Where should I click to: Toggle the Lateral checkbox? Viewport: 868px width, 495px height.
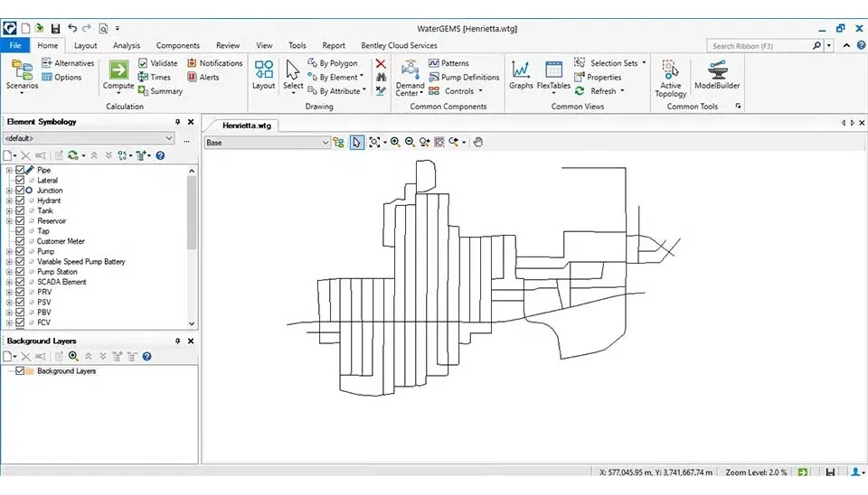[20, 180]
